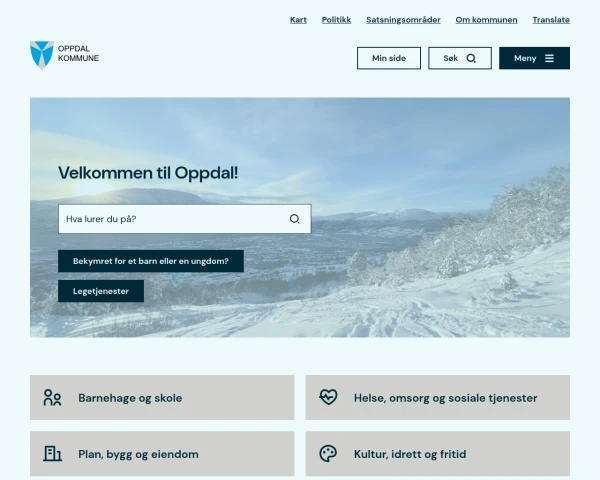Expand the Meny menu
The image size is (600, 480).
coord(535,58)
